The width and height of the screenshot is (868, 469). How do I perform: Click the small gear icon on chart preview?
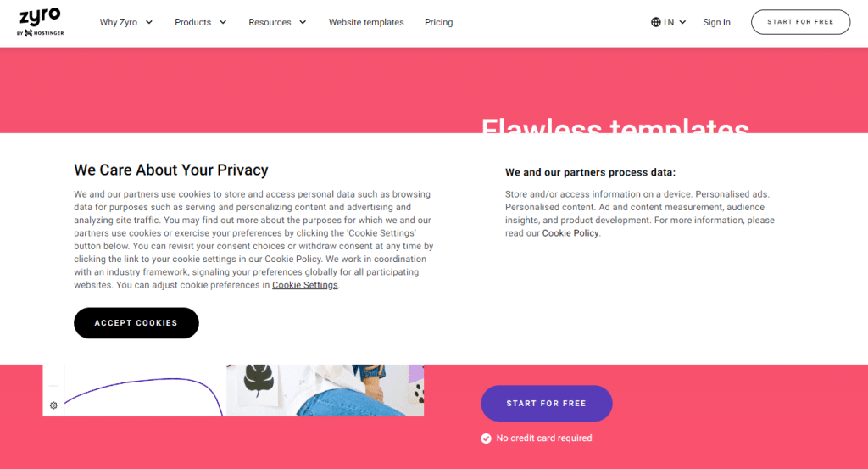click(x=53, y=405)
